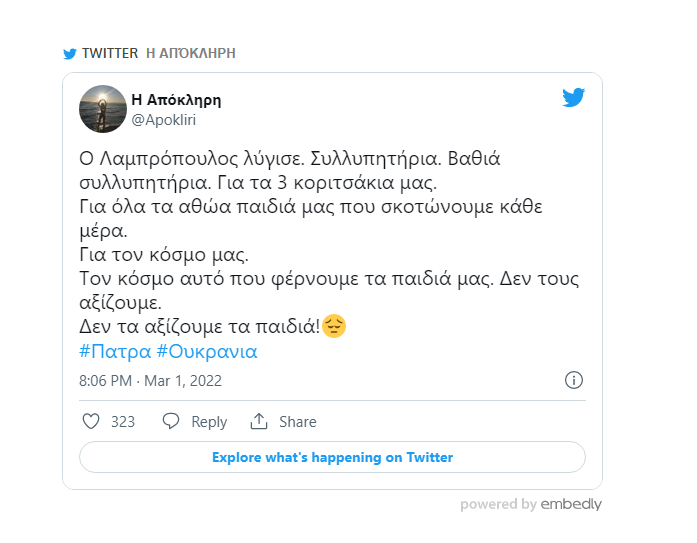The width and height of the screenshot is (697, 543).
Task: Click the pensive face emoji in tweet
Action: pos(334,326)
